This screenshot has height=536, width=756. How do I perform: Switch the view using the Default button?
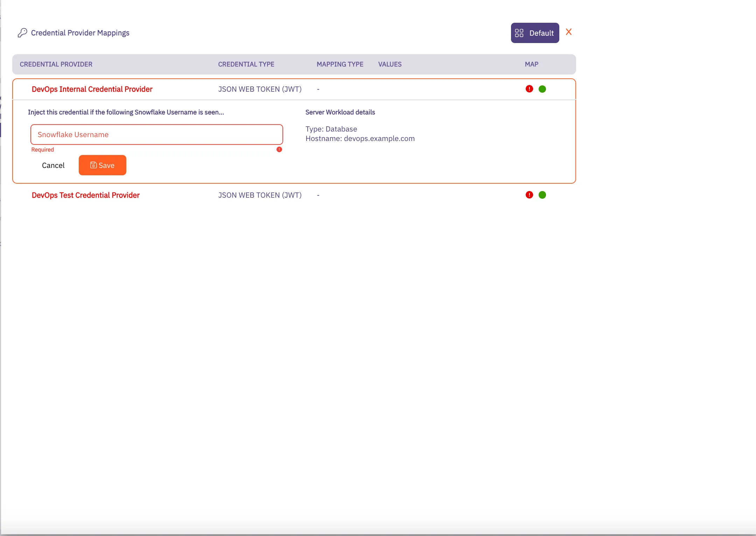point(534,33)
